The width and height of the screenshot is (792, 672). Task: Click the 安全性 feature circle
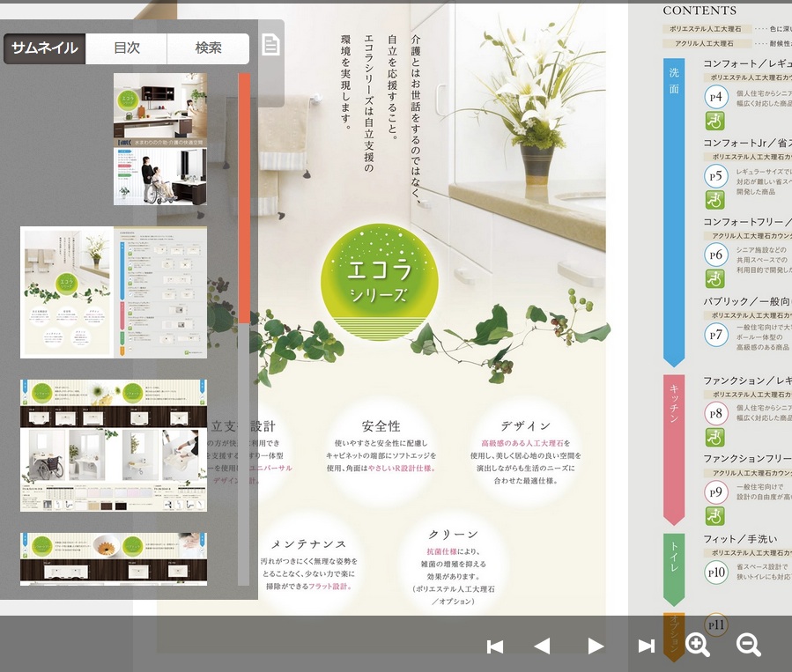click(381, 451)
